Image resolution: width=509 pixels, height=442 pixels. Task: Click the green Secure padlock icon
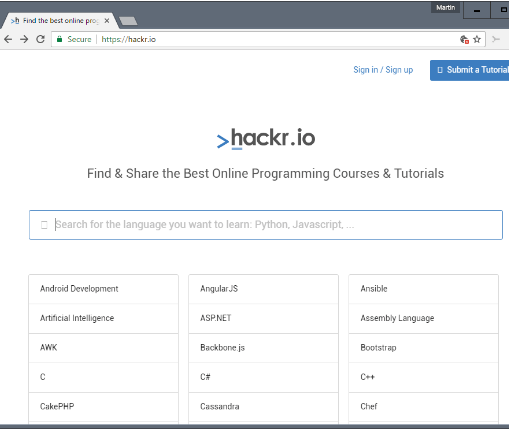[59, 39]
